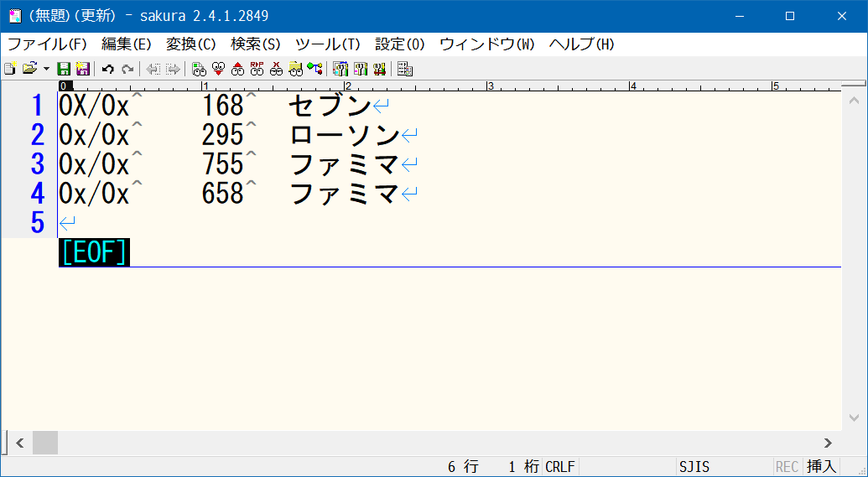
Task: Click the horizontal scrollbar thumb
Action: [x=44, y=443]
